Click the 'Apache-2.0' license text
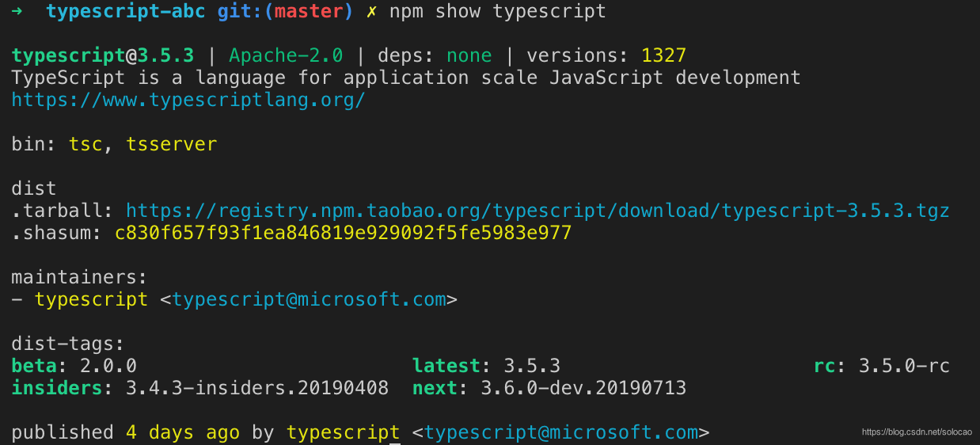Image resolution: width=980 pixels, height=445 pixels. coord(286,56)
